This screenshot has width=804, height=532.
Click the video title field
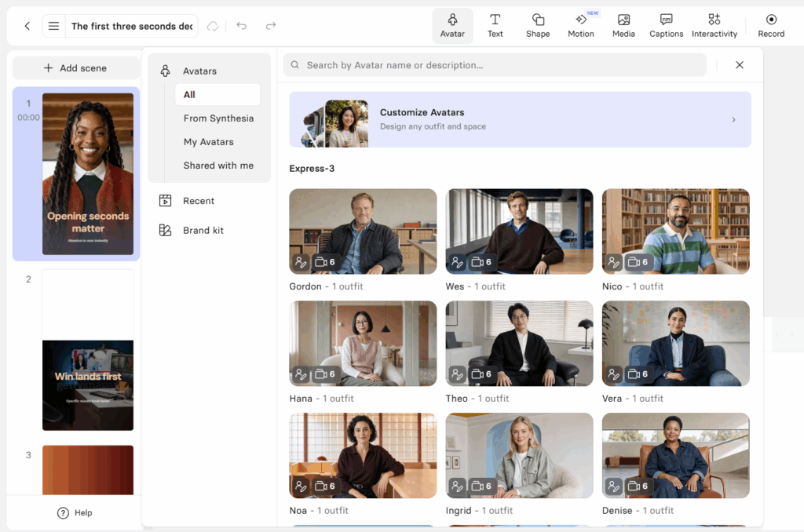132,26
